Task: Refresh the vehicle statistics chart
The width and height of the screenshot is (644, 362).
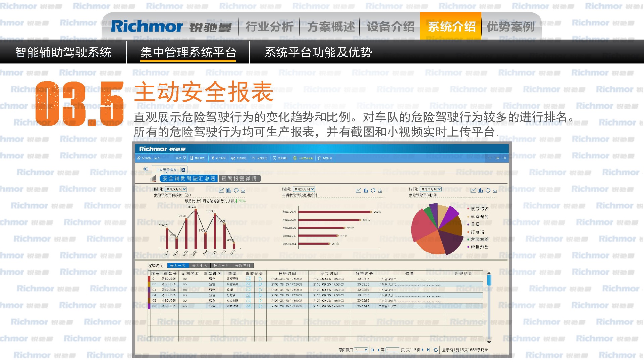Action: pyautogui.click(x=373, y=190)
